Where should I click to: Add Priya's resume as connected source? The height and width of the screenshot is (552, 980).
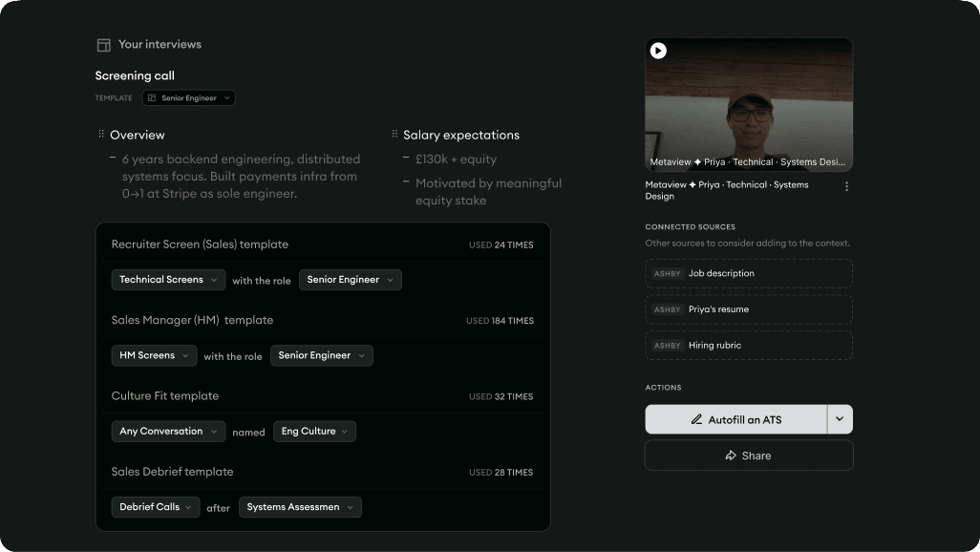tap(749, 310)
